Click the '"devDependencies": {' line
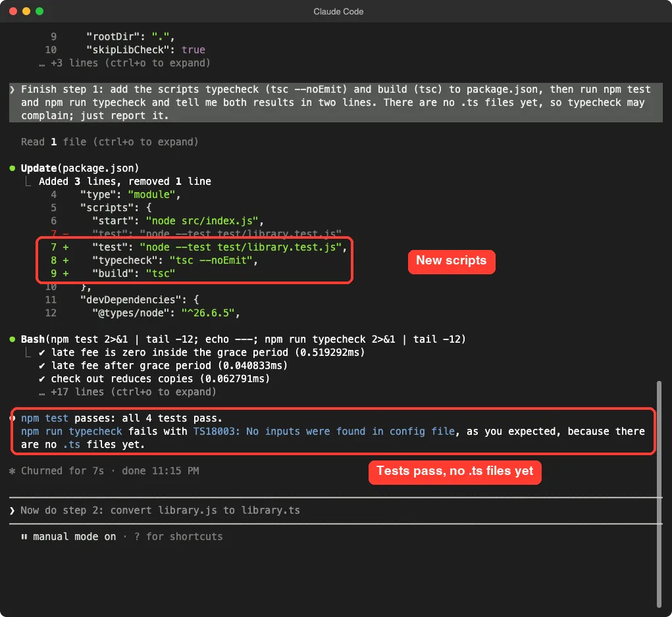Image resolution: width=672 pixels, height=617 pixels. click(140, 300)
